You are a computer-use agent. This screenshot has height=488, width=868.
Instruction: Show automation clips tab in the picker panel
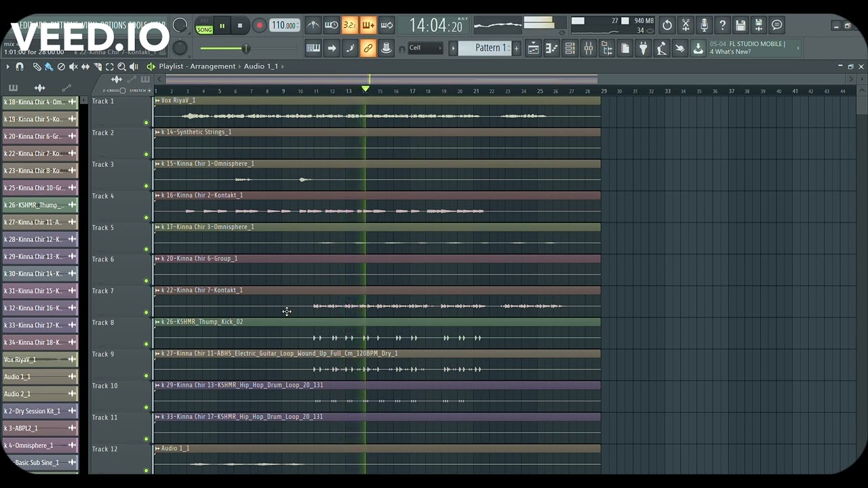tap(66, 88)
